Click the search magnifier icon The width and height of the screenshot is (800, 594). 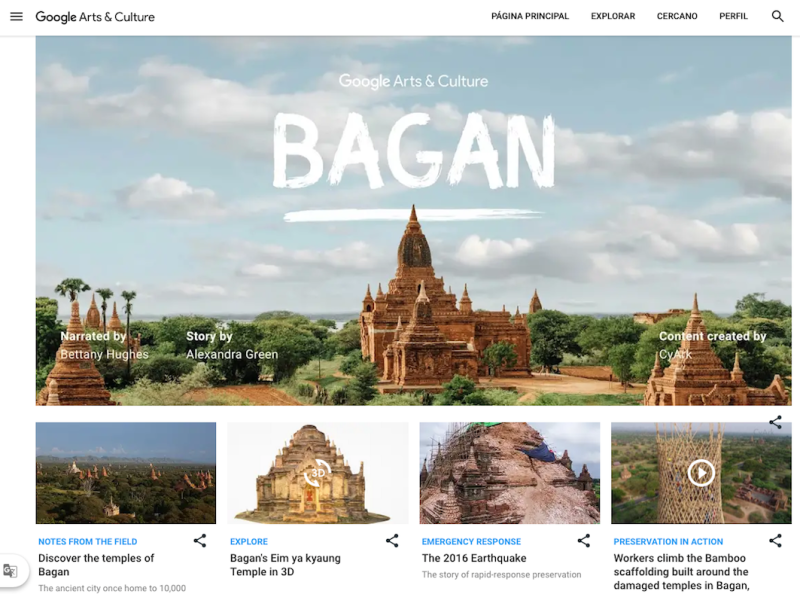(777, 16)
